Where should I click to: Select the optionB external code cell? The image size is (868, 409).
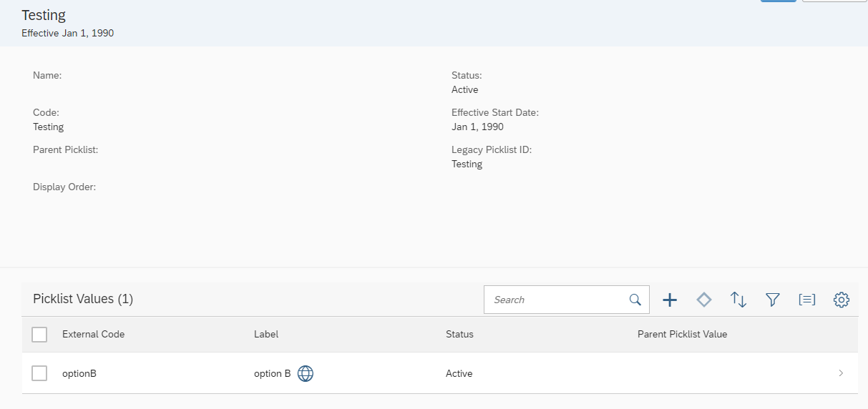point(79,373)
